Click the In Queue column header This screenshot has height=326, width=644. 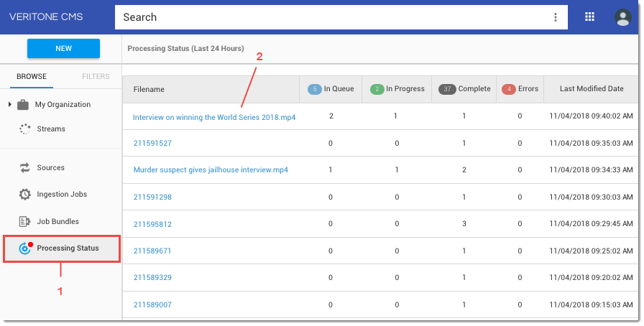coord(331,89)
